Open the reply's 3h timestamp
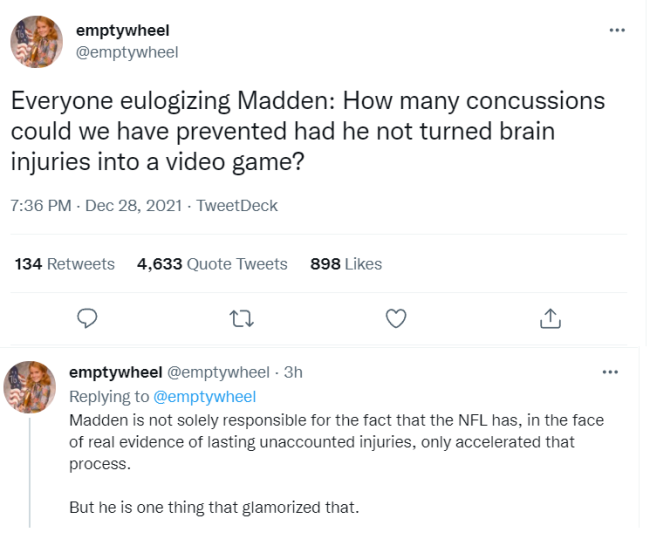 [293, 373]
